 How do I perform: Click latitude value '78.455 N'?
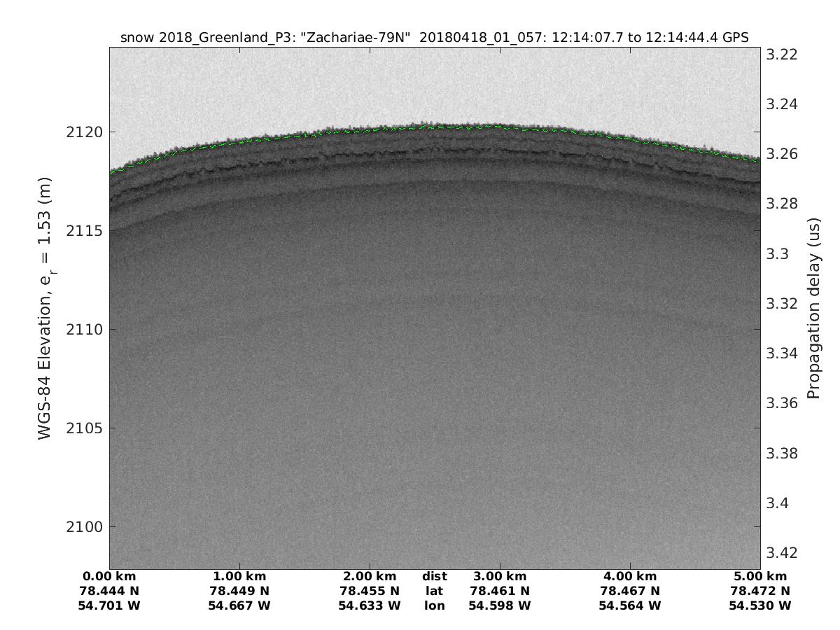370,591
